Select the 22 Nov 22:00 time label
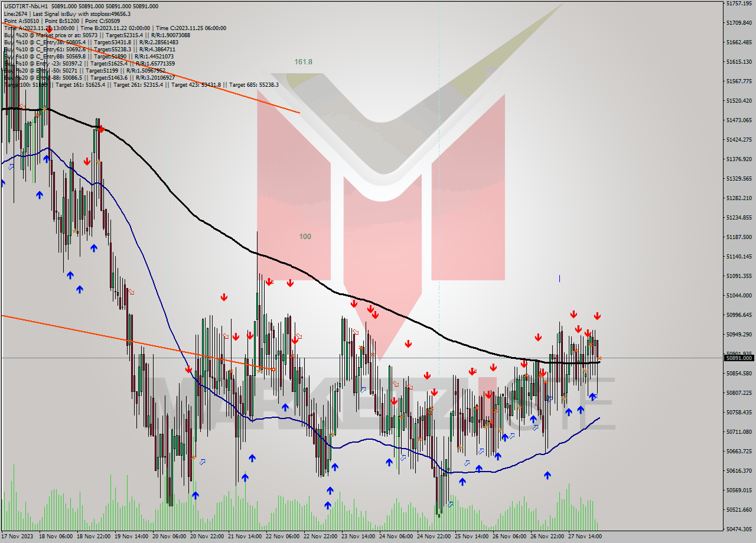Screen dimensions: 756x543 tap(321, 537)
